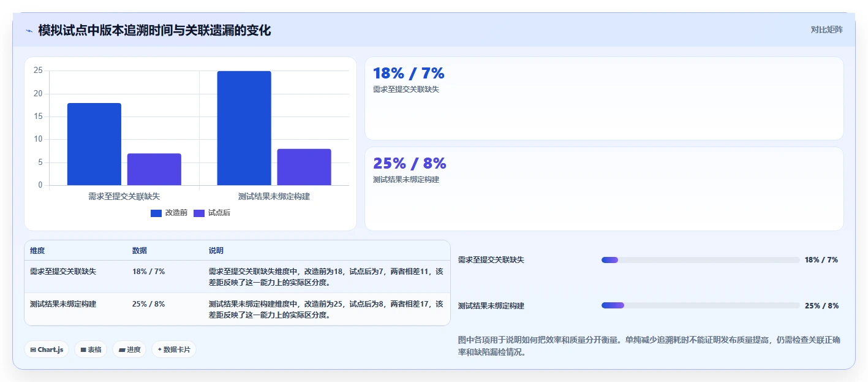Click the y-axis value 25
This screenshot has width=868, height=382.
pos(38,71)
